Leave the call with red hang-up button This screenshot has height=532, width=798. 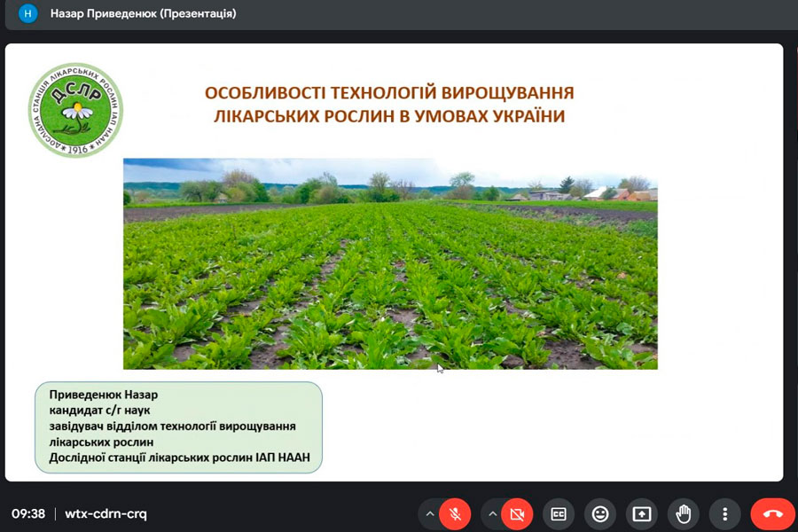point(772,514)
